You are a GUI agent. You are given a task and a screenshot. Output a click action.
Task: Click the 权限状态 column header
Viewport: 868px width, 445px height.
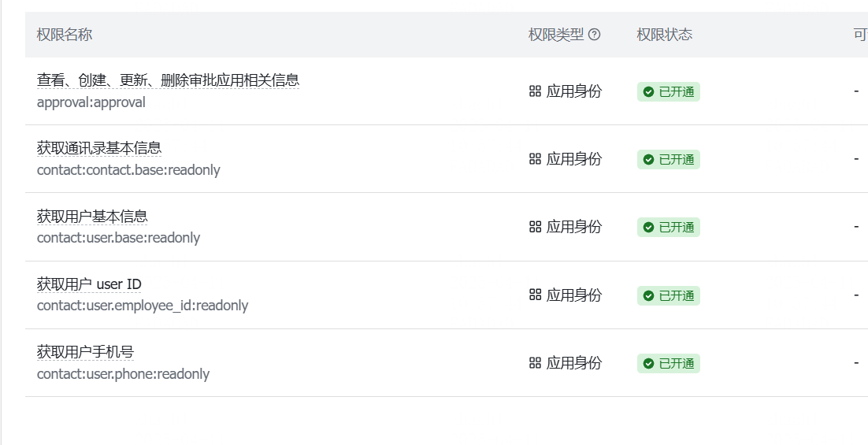pos(664,35)
